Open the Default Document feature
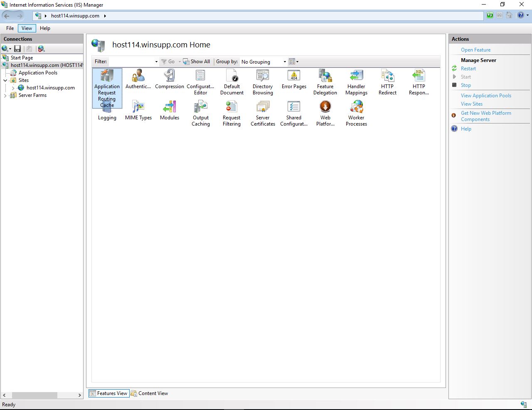This screenshot has width=532, height=410. 232,82
